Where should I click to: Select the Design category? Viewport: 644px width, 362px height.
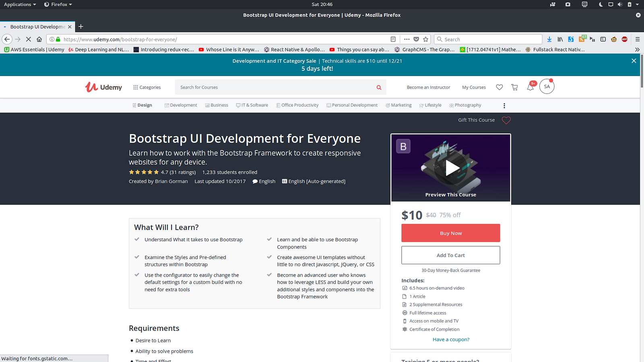pyautogui.click(x=142, y=105)
